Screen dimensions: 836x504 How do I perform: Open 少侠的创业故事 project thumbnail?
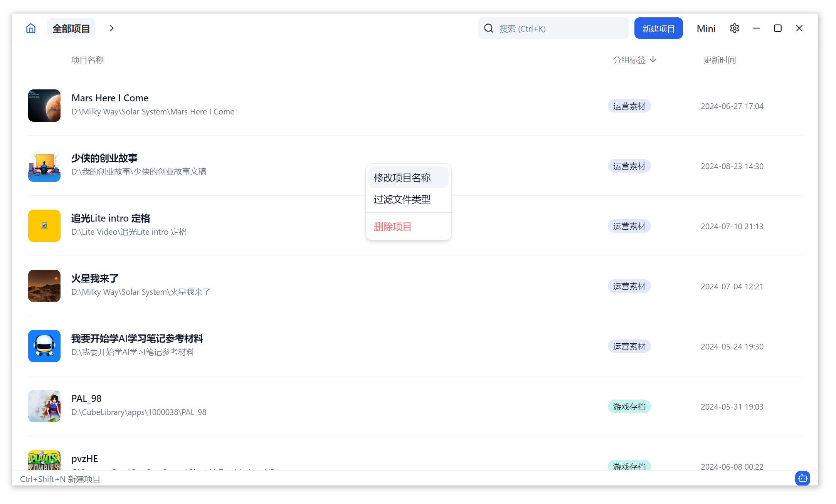pos(44,166)
